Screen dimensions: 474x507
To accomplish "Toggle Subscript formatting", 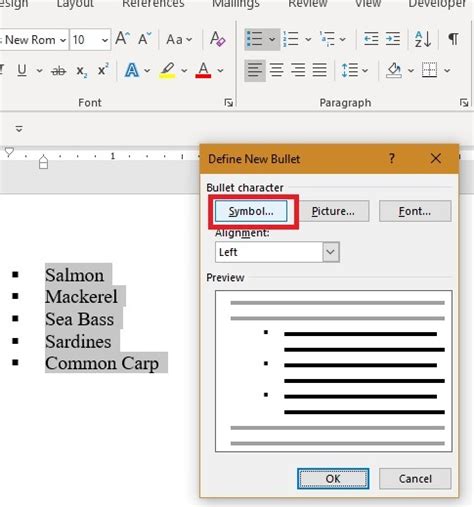I will point(82,71).
